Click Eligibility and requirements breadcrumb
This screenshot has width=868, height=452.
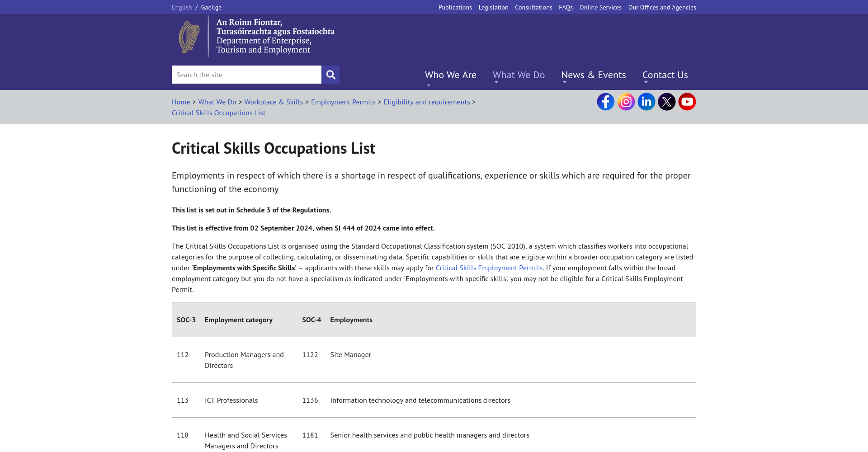(427, 102)
